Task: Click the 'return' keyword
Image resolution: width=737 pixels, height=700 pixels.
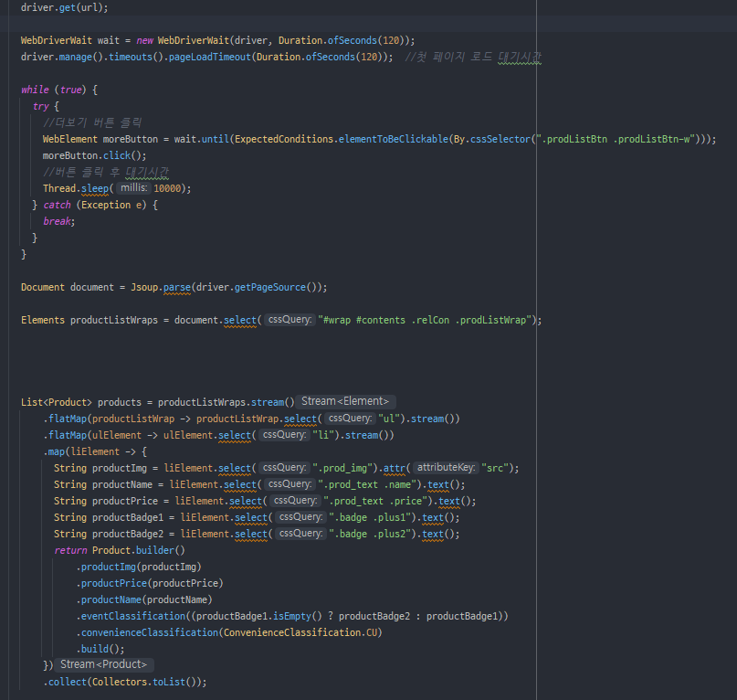Action: (x=70, y=551)
